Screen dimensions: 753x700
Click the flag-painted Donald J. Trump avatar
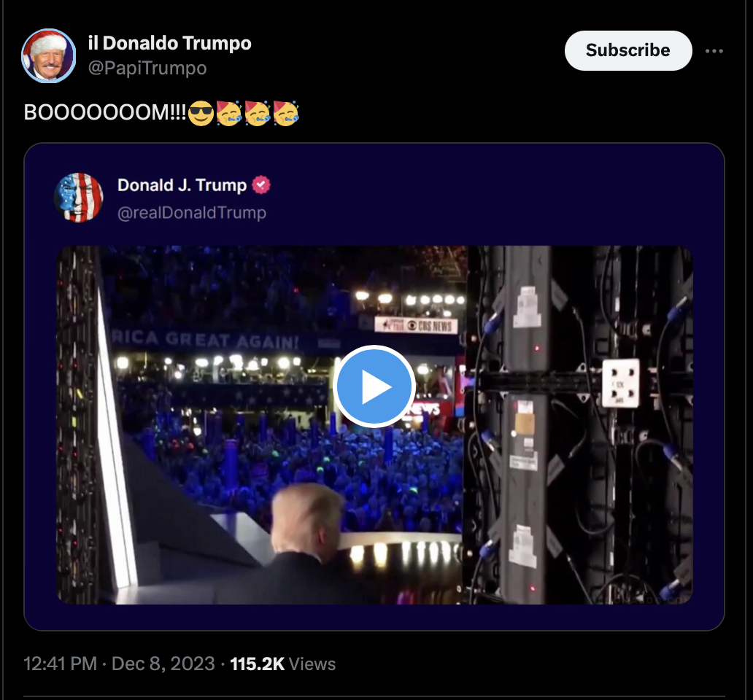pos(79,198)
